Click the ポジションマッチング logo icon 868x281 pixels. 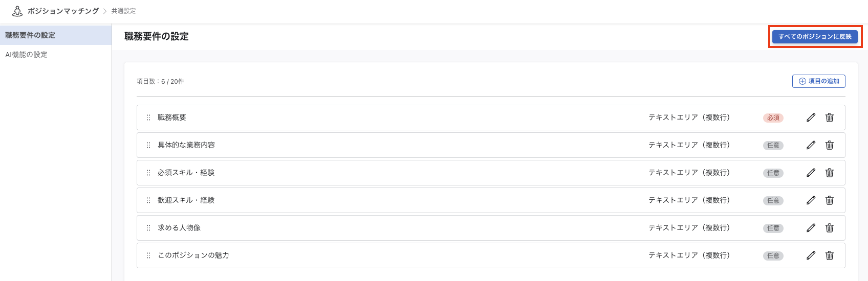tap(17, 11)
